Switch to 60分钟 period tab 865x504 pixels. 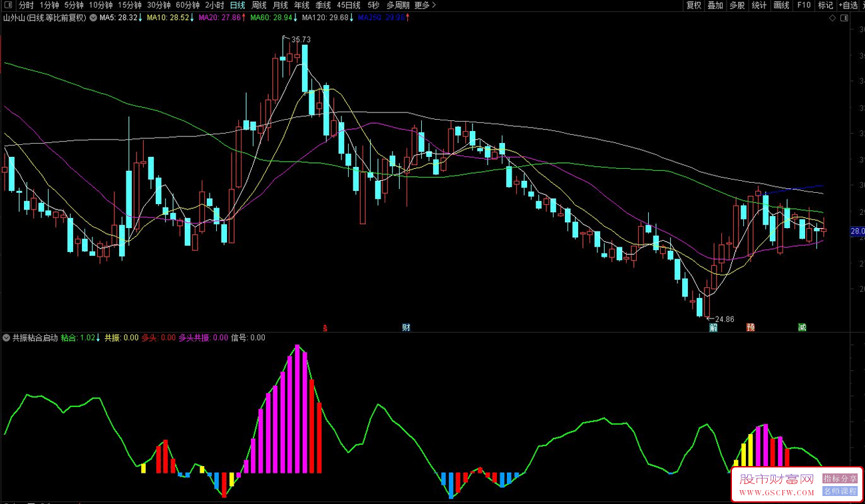pyautogui.click(x=188, y=5)
